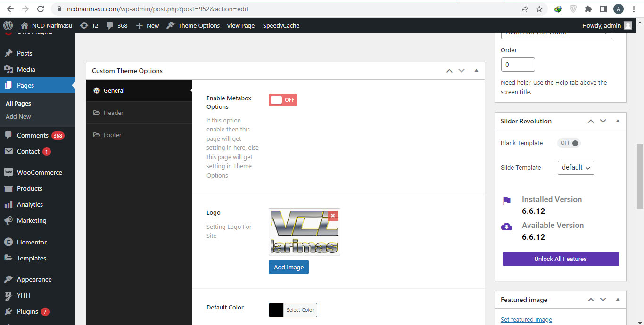
Task: Click the Marketing megaphone icon
Action: [x=8, y=220]
